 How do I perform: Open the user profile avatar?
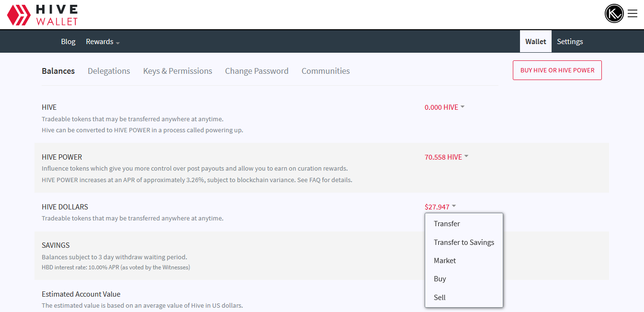[x=614, y=13]
